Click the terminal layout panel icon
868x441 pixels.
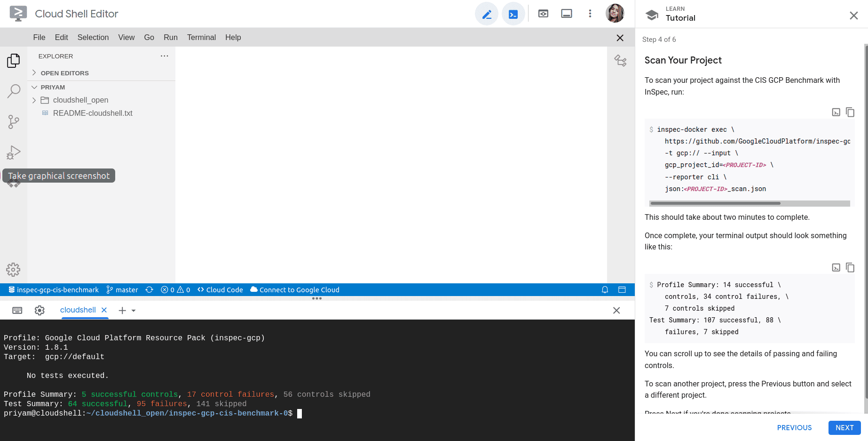pos(567,14)
